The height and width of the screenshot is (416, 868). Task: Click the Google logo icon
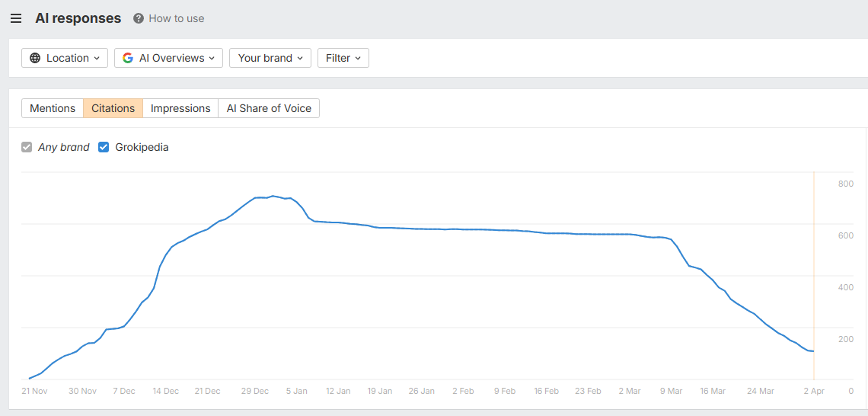(x=128, y=58)
